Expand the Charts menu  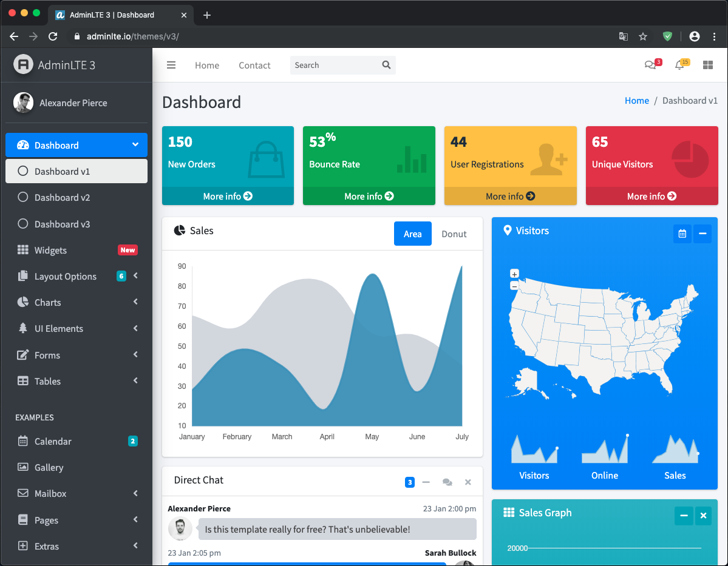click(x=77, y=302)
